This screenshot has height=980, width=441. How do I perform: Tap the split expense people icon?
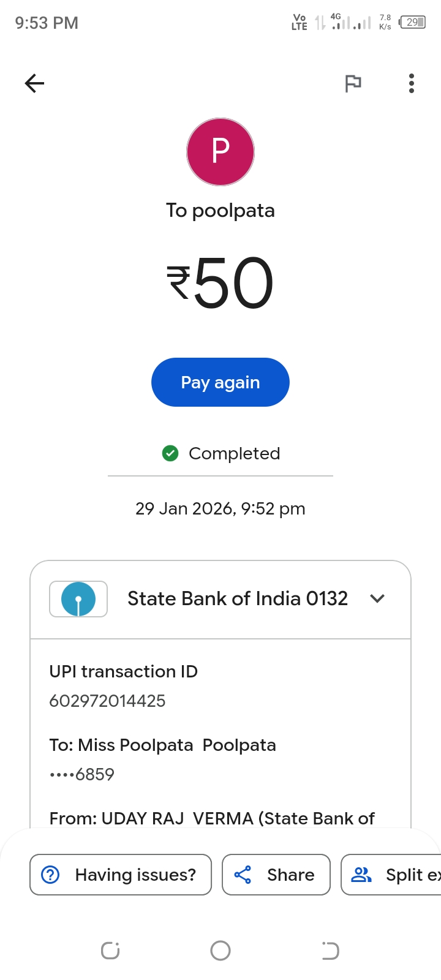tap(361, 875)
